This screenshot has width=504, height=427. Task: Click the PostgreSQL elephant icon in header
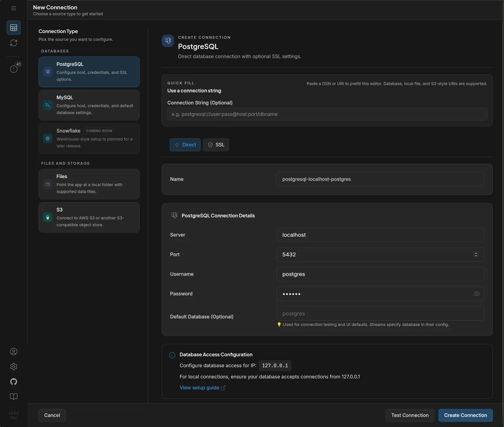168,41
